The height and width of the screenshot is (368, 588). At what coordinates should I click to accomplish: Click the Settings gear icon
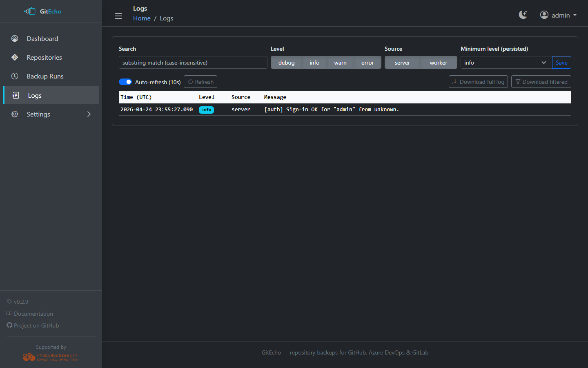[15, 114]
